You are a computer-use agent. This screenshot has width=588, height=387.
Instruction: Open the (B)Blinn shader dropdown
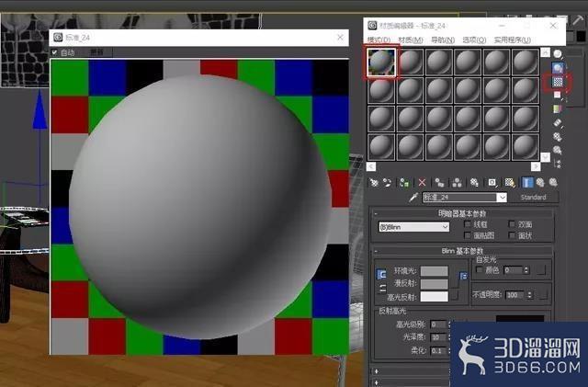click(413, 227)
